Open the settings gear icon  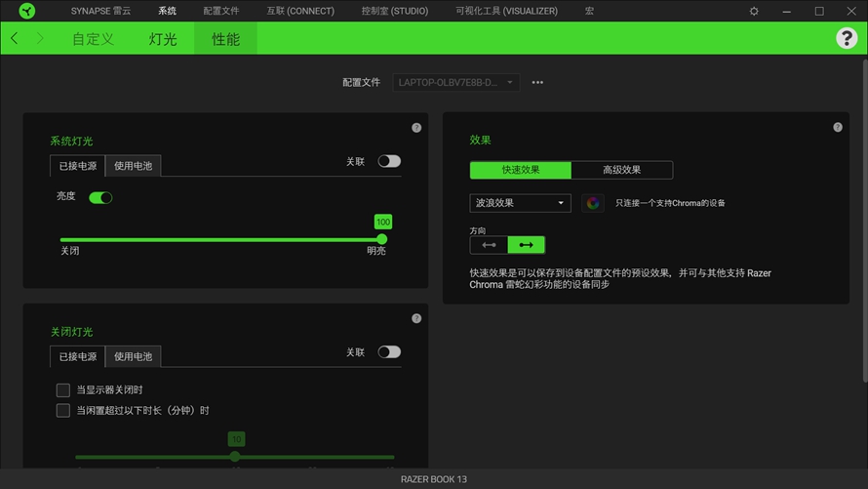[754, 11]
